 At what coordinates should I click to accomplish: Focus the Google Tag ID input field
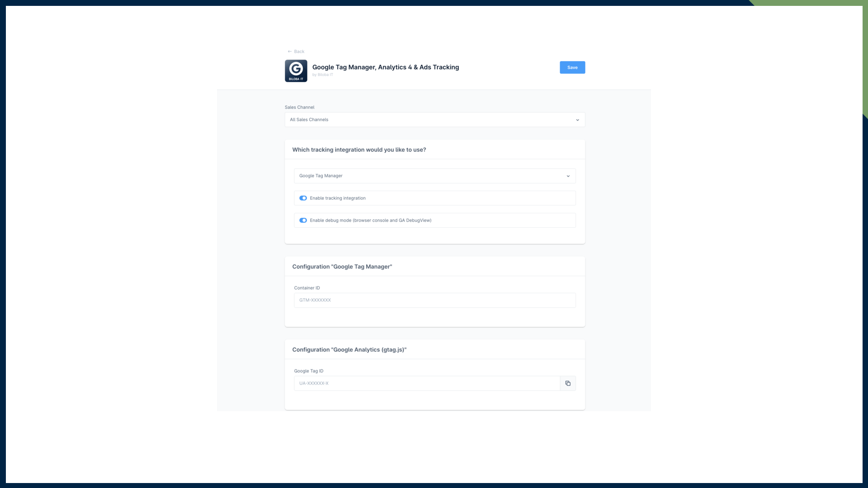[427, 383]
